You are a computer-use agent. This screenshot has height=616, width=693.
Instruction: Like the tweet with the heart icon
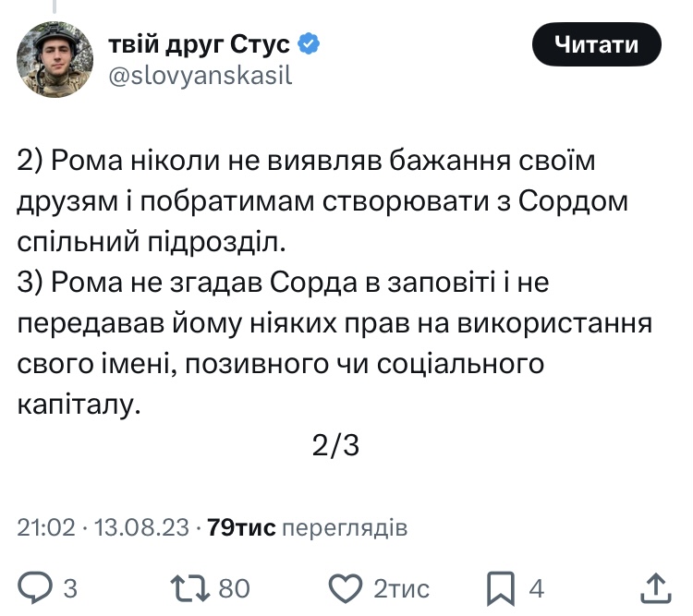346,586
